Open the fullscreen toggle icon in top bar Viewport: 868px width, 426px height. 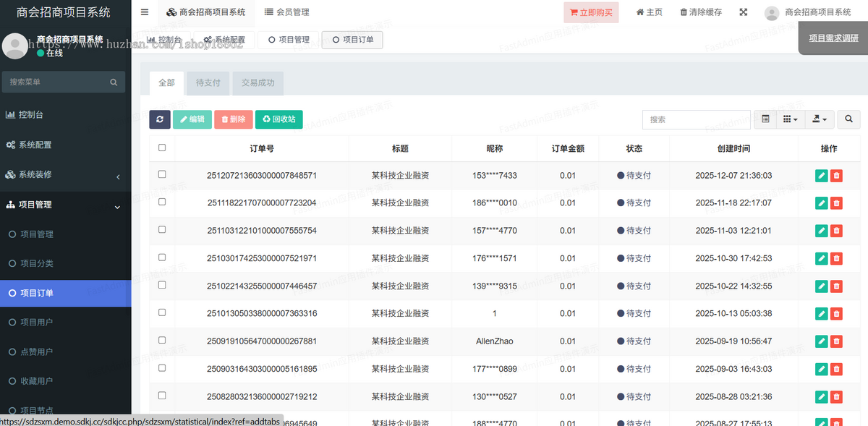tap(743, 12)
